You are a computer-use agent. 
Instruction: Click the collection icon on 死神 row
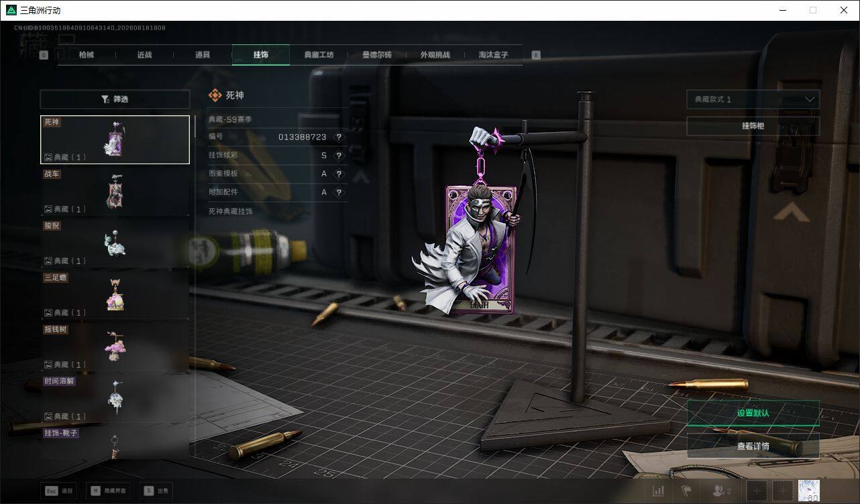tap(48, 157)
